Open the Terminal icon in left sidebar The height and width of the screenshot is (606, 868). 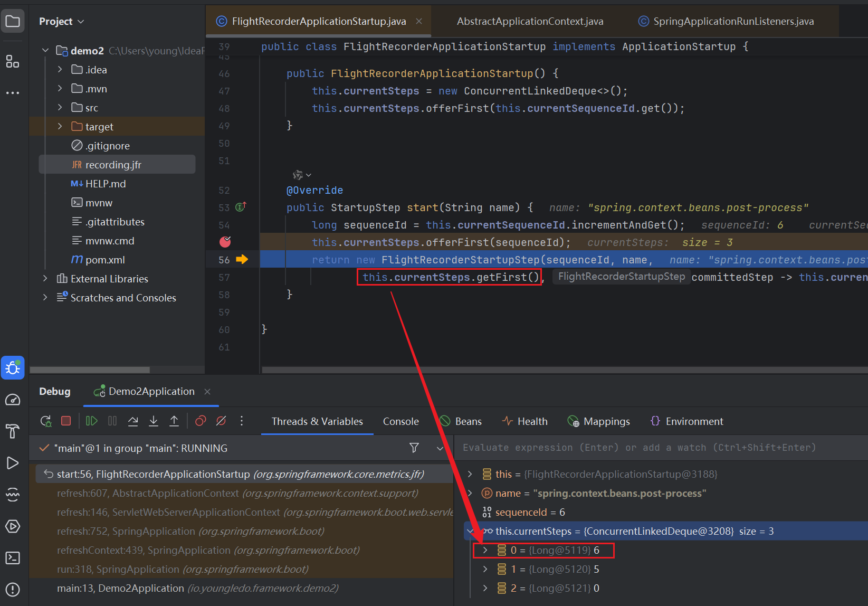[x=13, y=558]
